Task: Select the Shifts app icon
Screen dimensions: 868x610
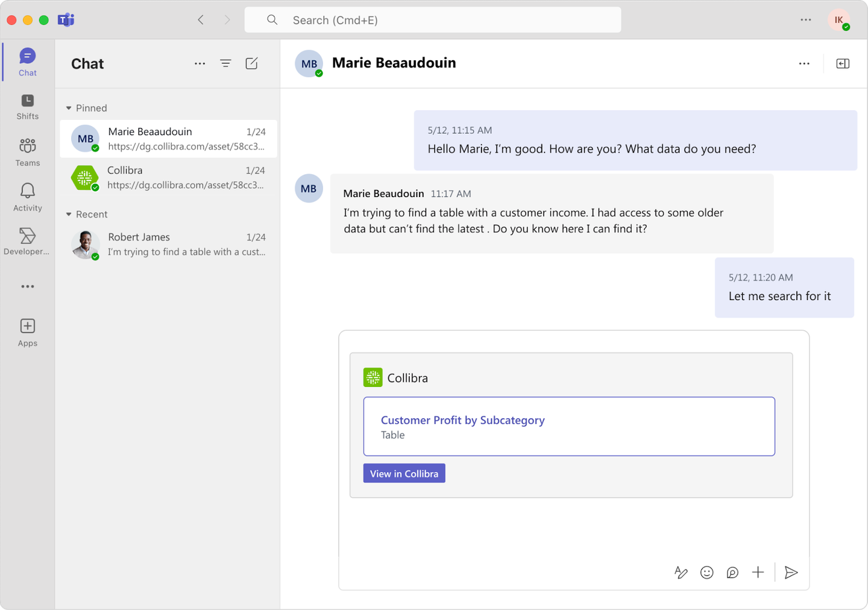Action: tap(27, 104)
